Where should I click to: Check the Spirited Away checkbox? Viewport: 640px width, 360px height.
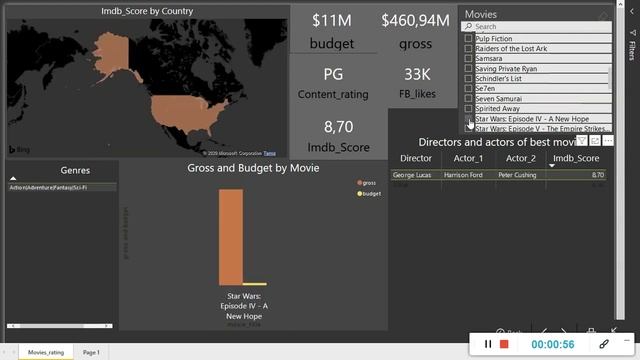coord(468,109)
